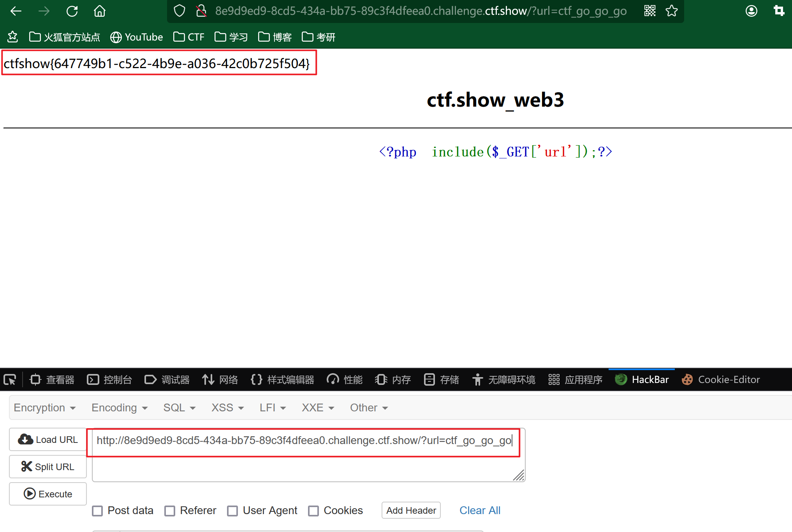Expand the Encryption dropdown menu

pos(44,407)
